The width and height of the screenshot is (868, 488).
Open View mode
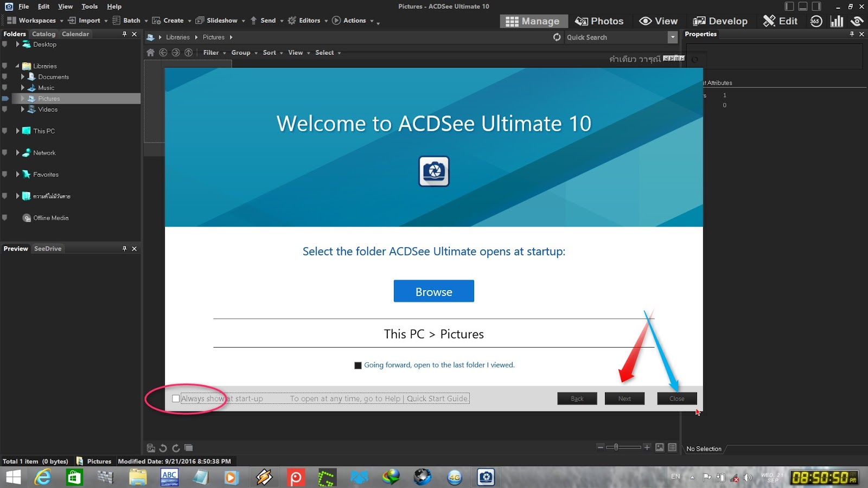659,21
